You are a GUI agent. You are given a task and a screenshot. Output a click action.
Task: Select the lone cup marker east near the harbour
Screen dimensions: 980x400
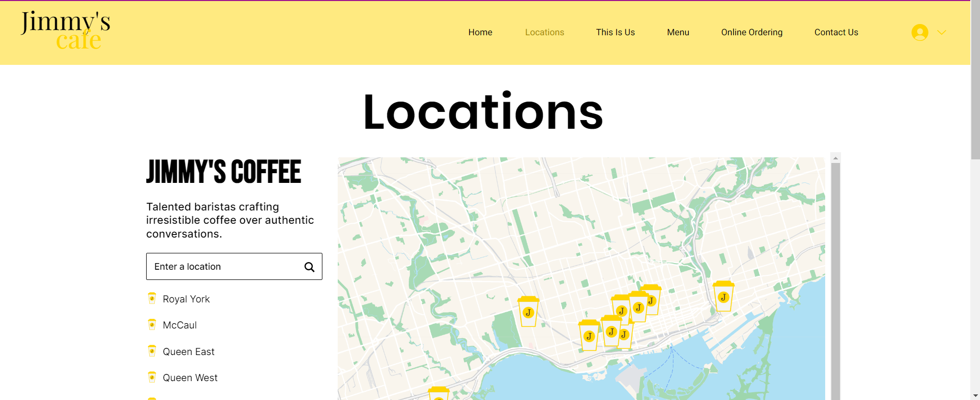click(724, 296)
